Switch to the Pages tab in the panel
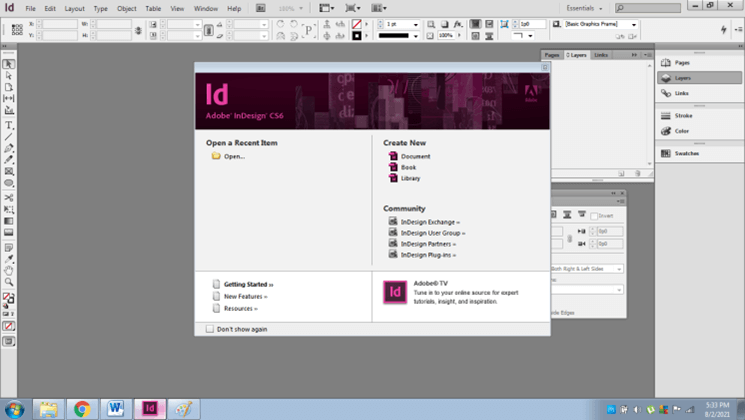The width and height of the screenshot is (745, 420). click(552, 55)
